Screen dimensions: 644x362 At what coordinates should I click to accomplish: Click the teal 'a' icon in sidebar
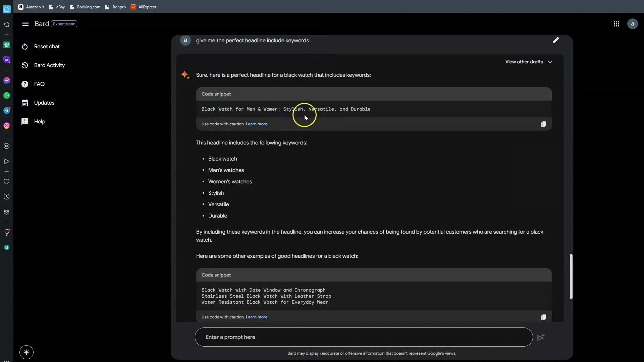(x=7, y=247)
